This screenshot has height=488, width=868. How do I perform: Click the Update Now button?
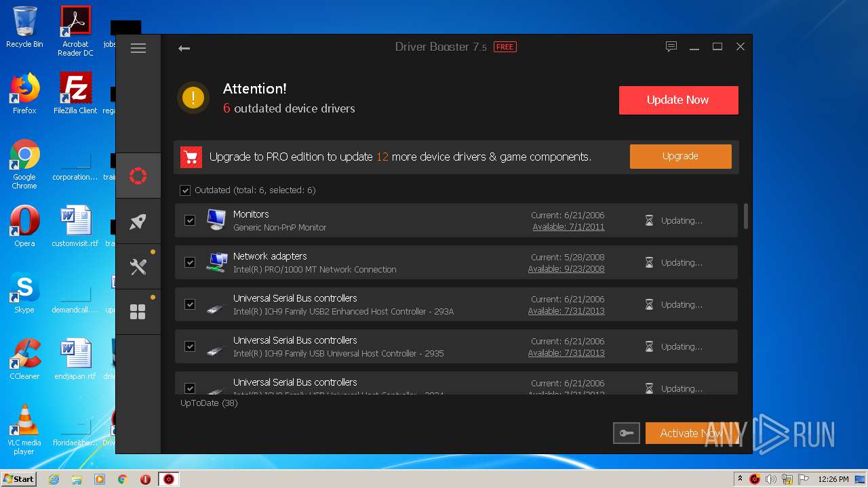pyautogui.click(x=678, y=100)
